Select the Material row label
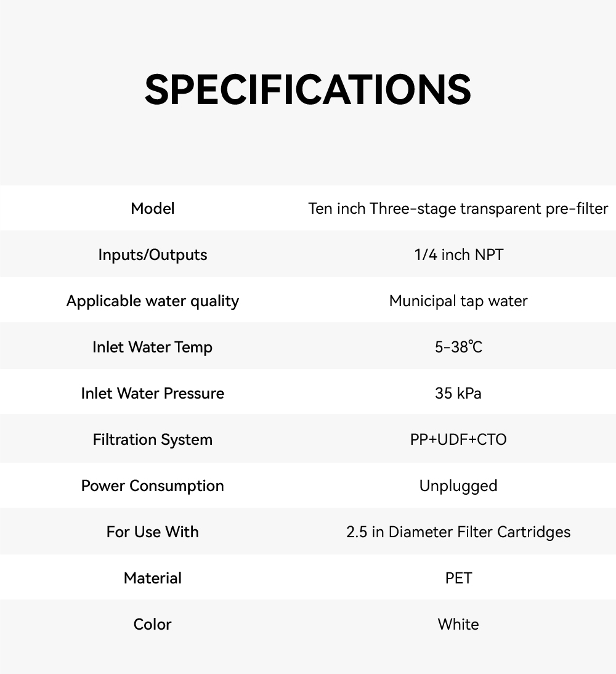616x674 pixels. coord(153,579)
